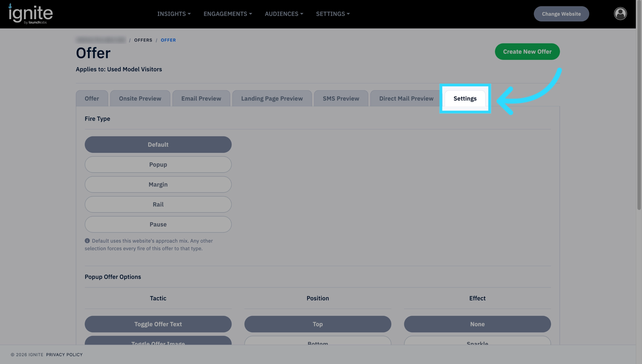Click the Change Website button
642x364 pixels.
[561, 14]
